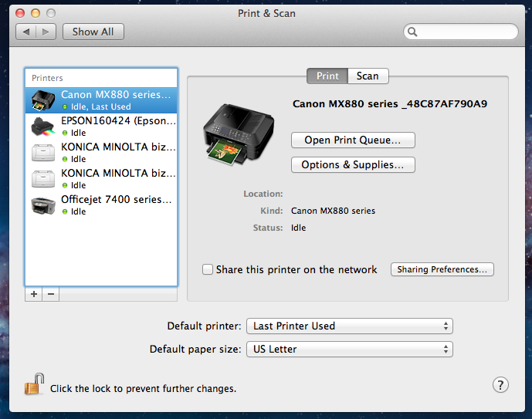
Task: Click Options & Supplies button
Action: point(353,165)
